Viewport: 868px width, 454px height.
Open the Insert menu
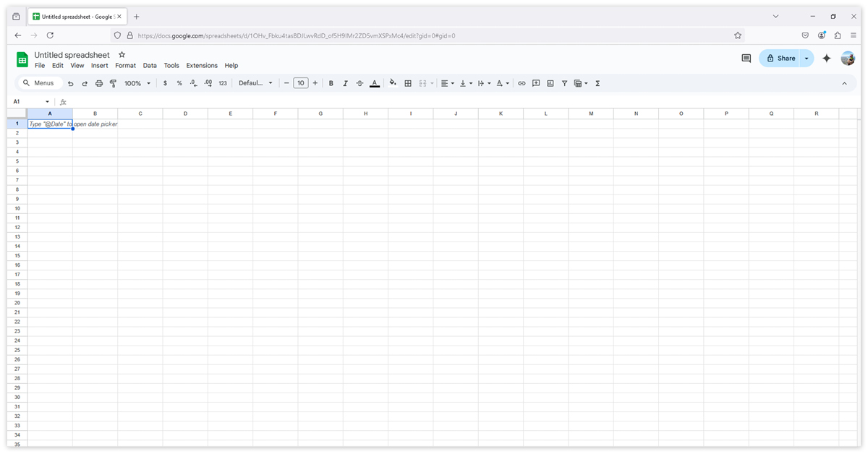click(99, 65)
